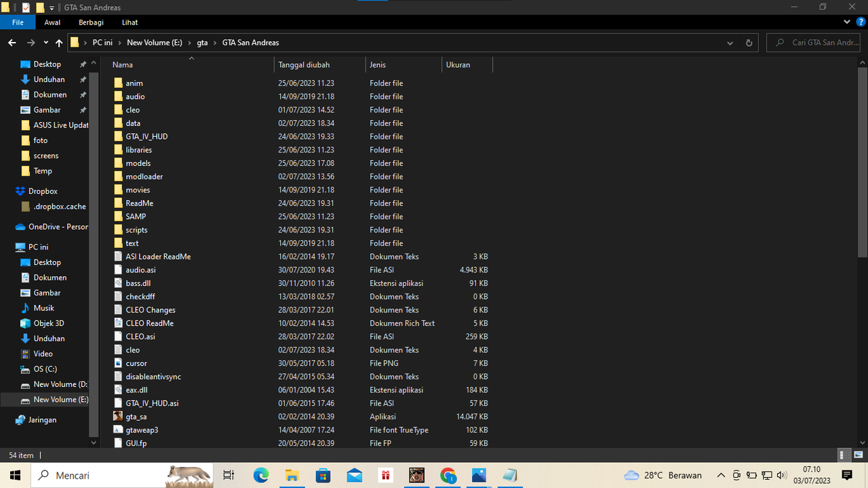Click the file list vertical scrollbar
868x488 pixels.
(x=863, y=161)
